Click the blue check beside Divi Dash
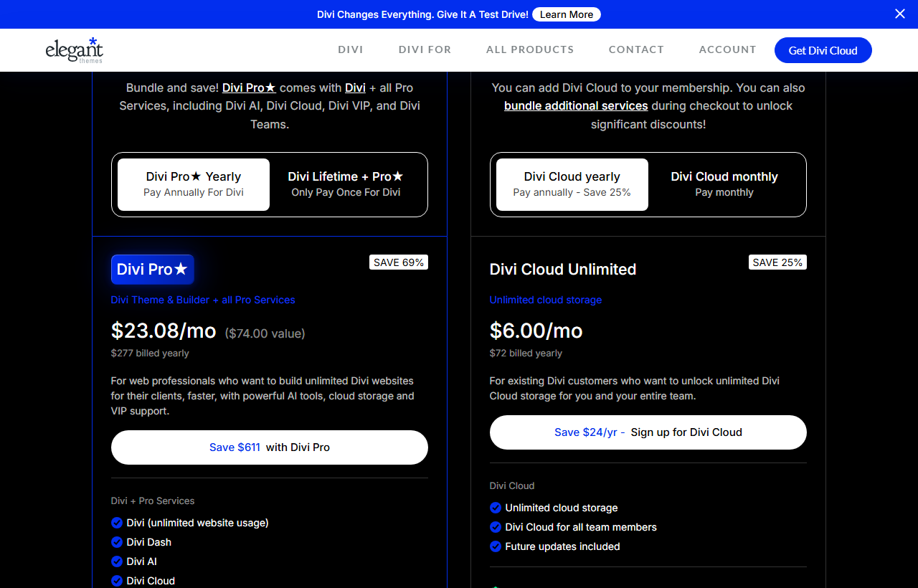This screenshot has width=918, height=588. click(117, 542)
